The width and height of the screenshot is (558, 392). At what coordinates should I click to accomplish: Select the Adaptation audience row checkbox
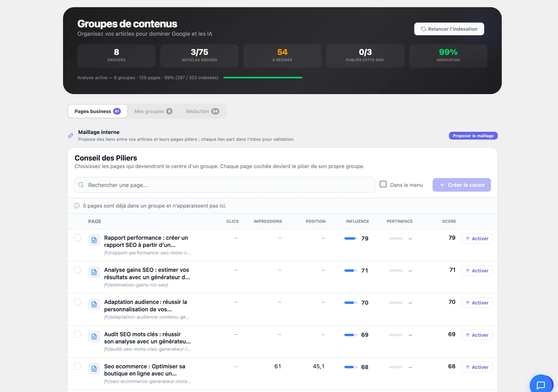coord(77,302)
